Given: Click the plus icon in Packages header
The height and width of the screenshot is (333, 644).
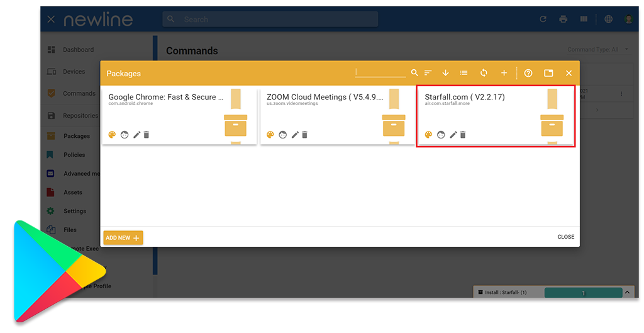Looking at the screenshot, I should (504, 73).
